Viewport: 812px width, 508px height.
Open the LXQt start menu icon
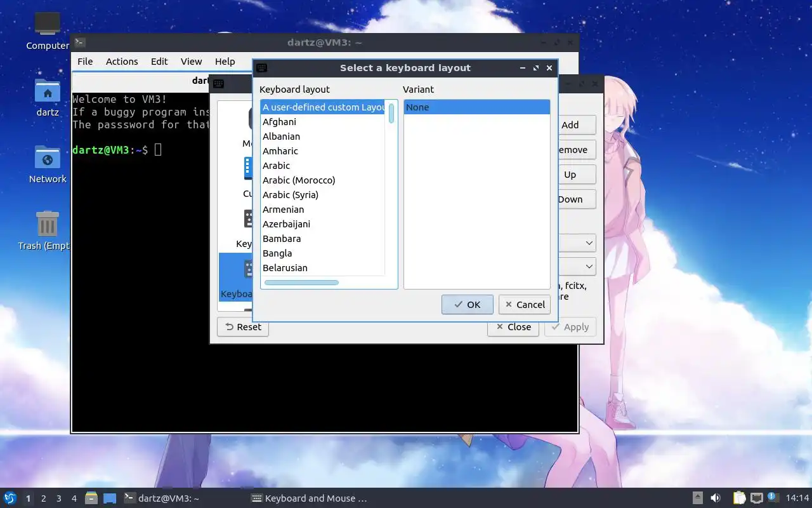coord(10,498)
